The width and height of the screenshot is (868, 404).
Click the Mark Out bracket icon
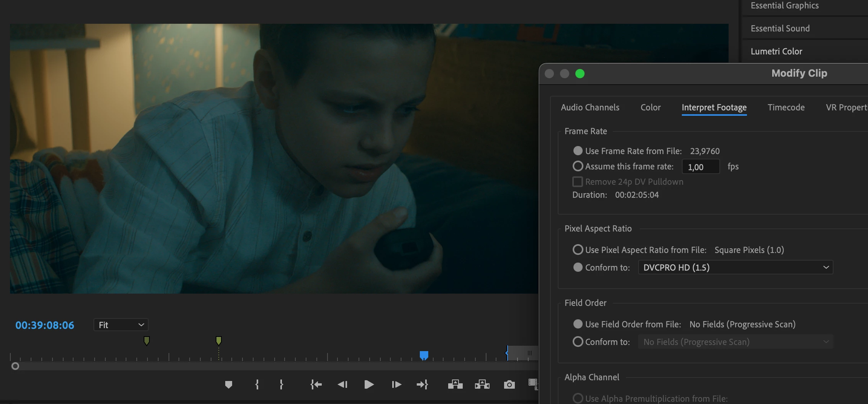click(x=282, y=384)
